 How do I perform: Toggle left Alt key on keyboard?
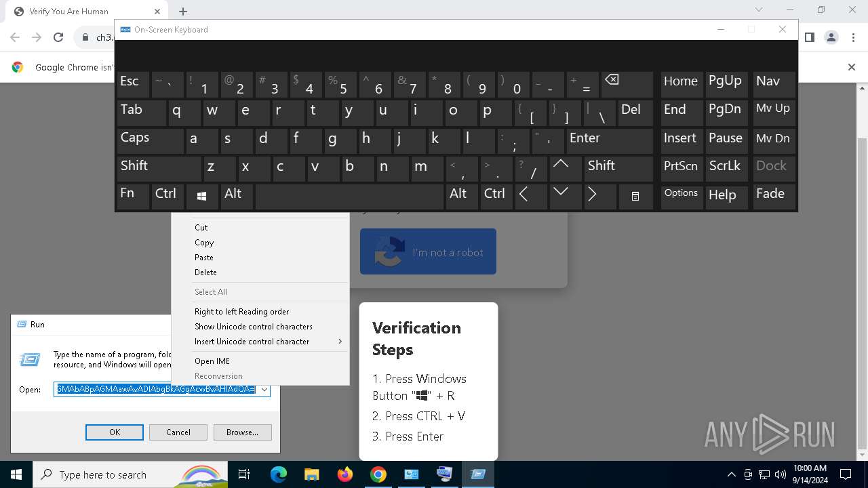click(x=237, y=197)
